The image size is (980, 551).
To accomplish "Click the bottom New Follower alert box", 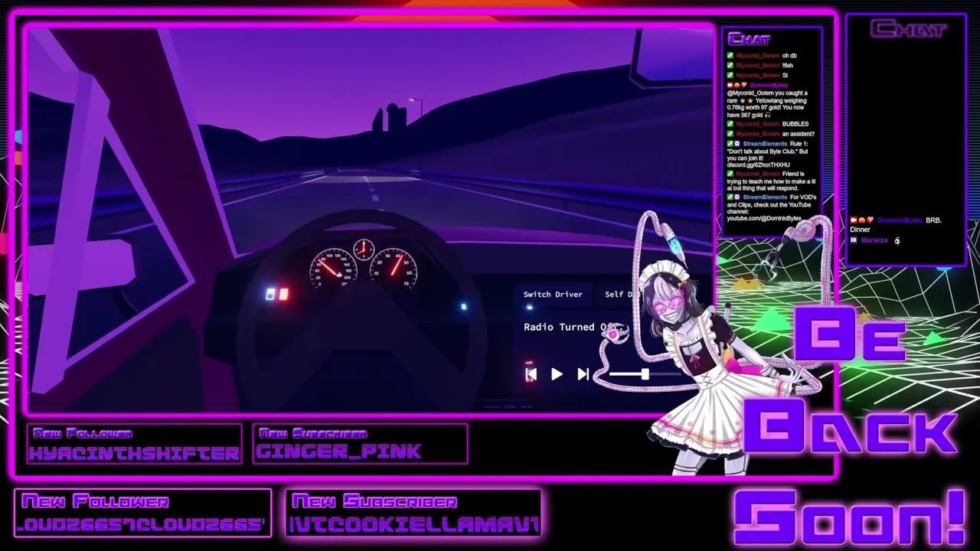I will (x=143, y=513).
